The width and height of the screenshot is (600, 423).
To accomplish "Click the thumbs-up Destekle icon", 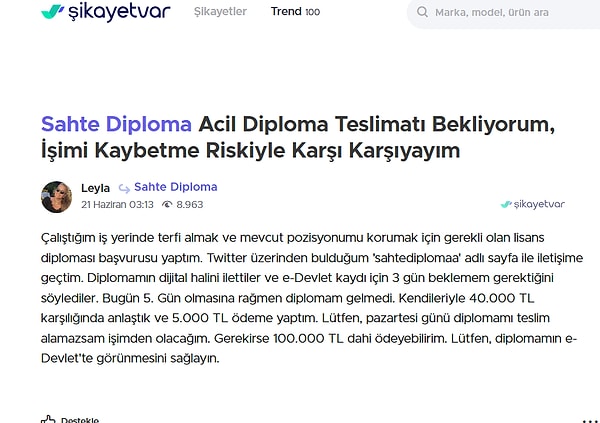I will [x=48, y=420].
